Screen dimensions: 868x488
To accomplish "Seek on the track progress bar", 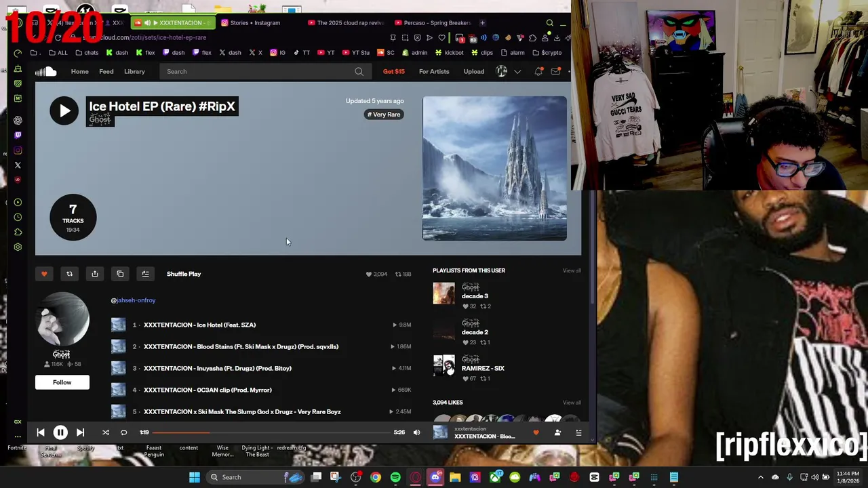I will (271, 432).
